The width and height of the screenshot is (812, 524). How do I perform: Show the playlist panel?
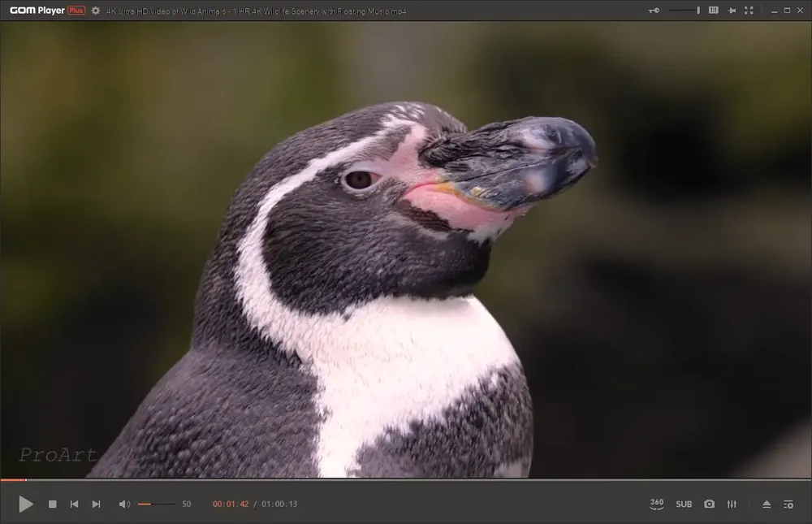tap(788, 505)
